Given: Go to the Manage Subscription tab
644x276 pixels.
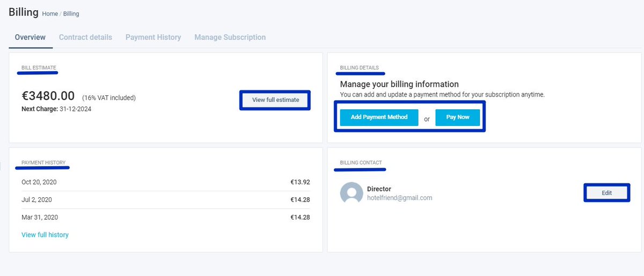Looking at the screenshot, I should click(230, 38).
